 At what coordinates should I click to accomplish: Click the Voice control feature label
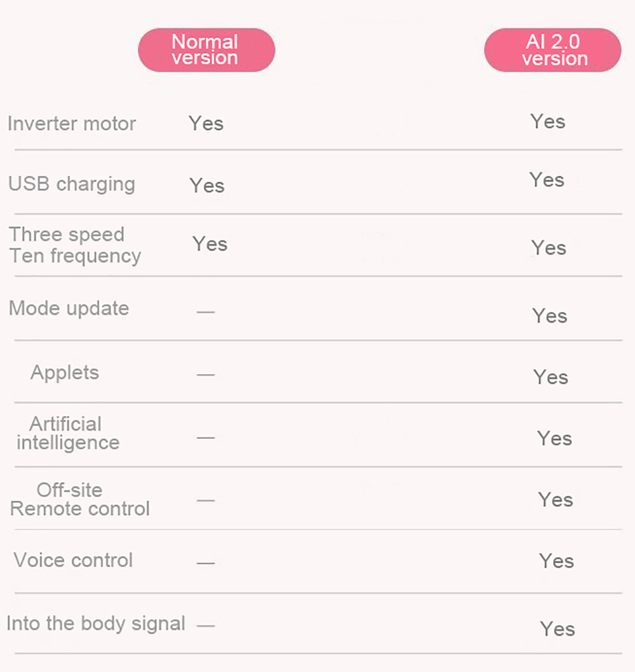tap(73, 560)
